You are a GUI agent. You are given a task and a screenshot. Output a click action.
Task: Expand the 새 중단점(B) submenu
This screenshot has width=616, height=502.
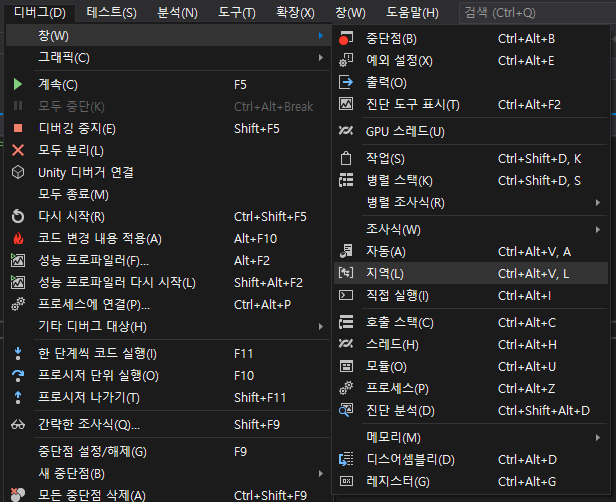point(321,473)
